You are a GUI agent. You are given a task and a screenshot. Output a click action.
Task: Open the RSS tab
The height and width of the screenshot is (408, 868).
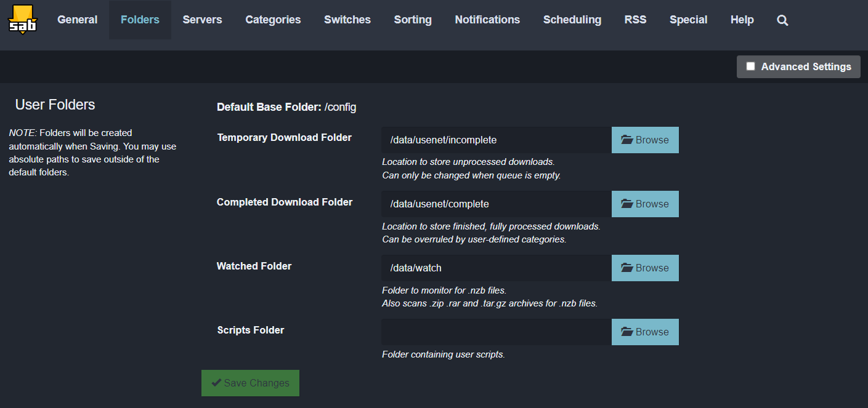point(635,20)
